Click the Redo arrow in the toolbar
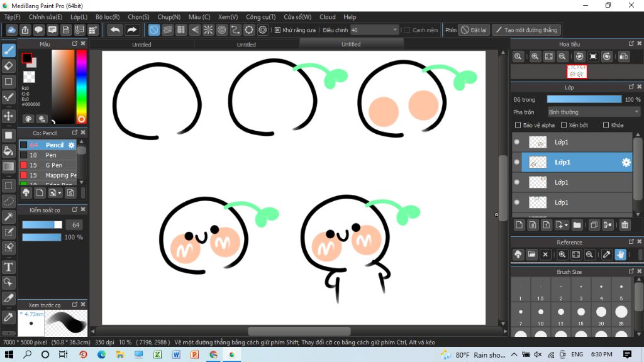The height and width of the screenshot is (362, 644). click(131, 30)
